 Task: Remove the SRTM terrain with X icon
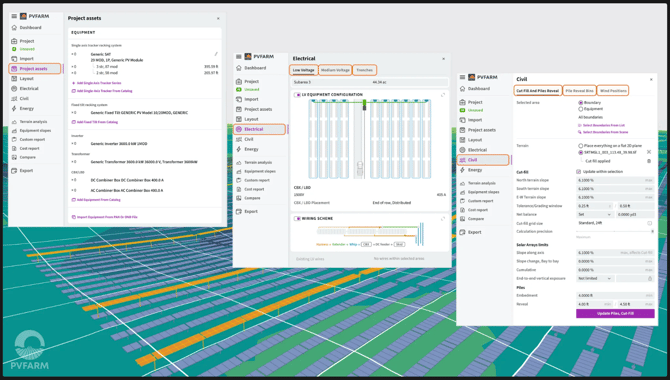click(649, 152)
